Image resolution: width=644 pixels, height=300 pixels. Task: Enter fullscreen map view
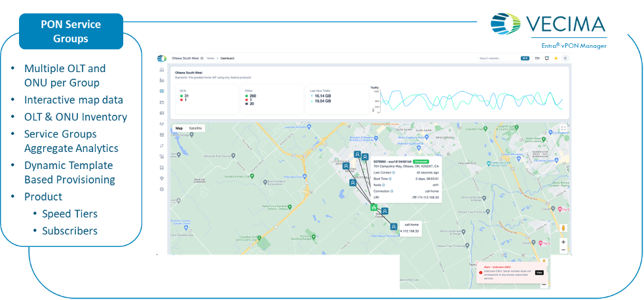pyautogui.click(x=563, y=129)
